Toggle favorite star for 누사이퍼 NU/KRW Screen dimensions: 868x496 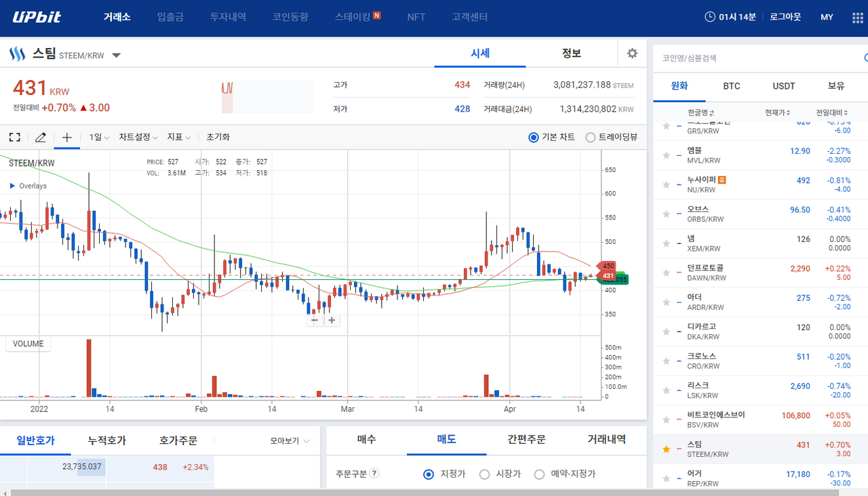pos(667,185)
